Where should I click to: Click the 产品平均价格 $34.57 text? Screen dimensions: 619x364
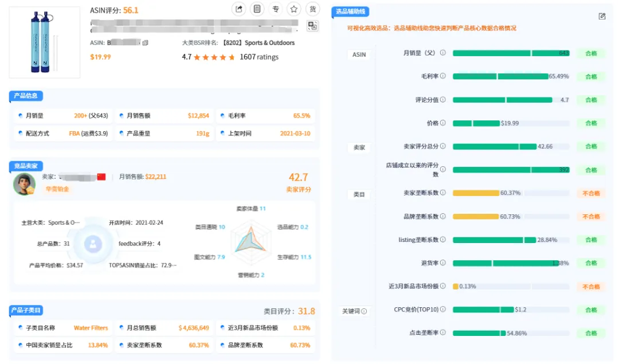coord(56,265)
